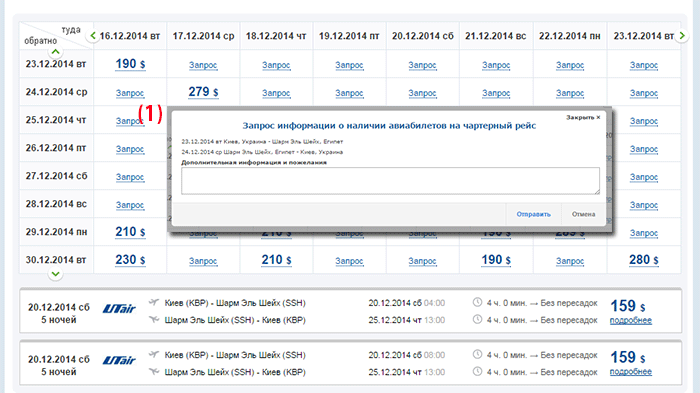Click Запрос for 22.12 departure, 24.12 return

point(570,93)
